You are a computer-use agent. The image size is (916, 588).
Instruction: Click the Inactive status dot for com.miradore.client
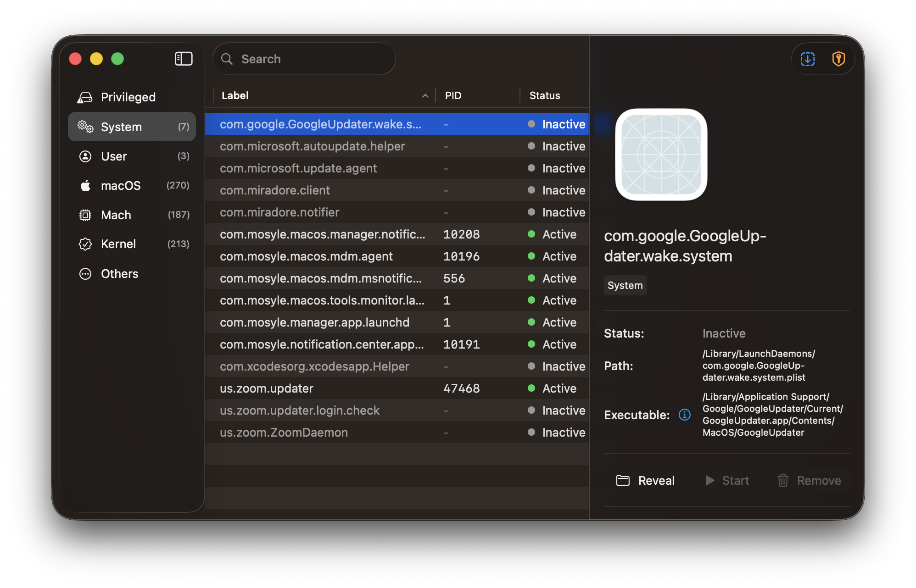tap(531, 190)
